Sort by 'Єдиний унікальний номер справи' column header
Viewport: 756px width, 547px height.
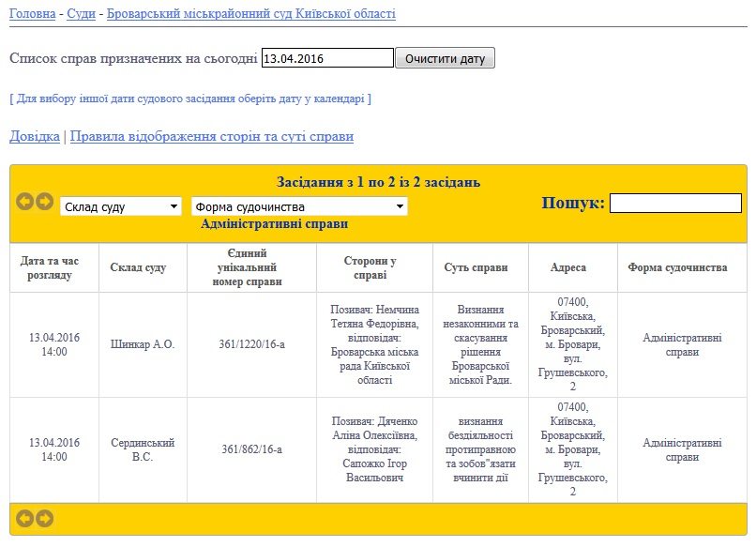pos(251,267)
